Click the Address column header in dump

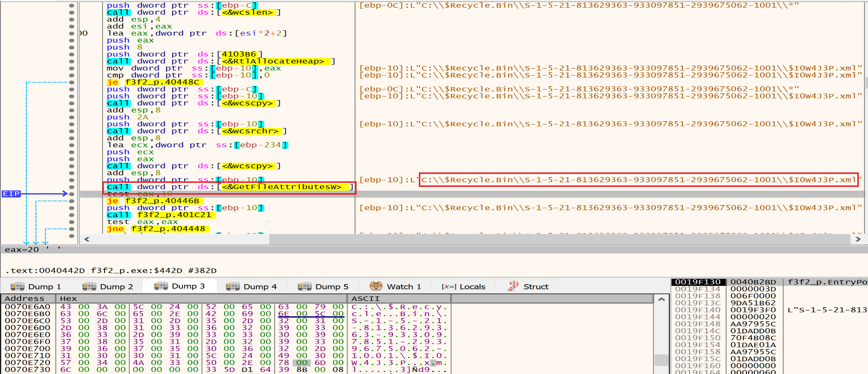click(25, 298)
